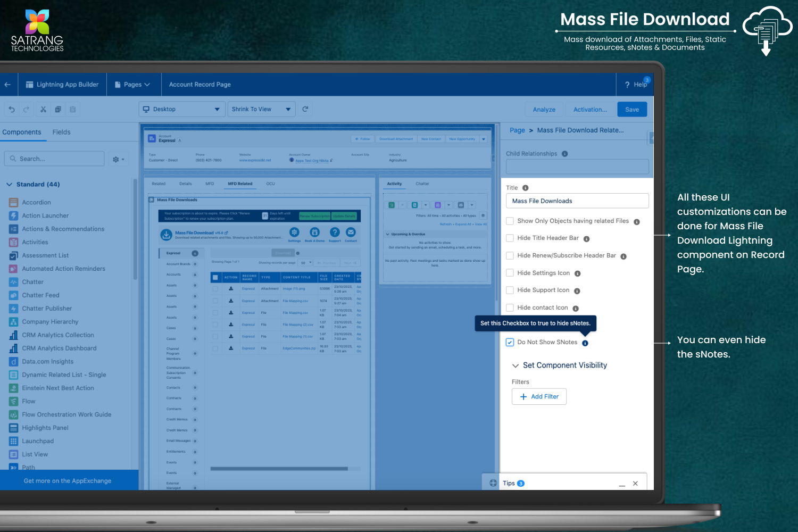Click the cut scissors icon
Viewport: 798px width, 532px height.
(x=43, y=110)
